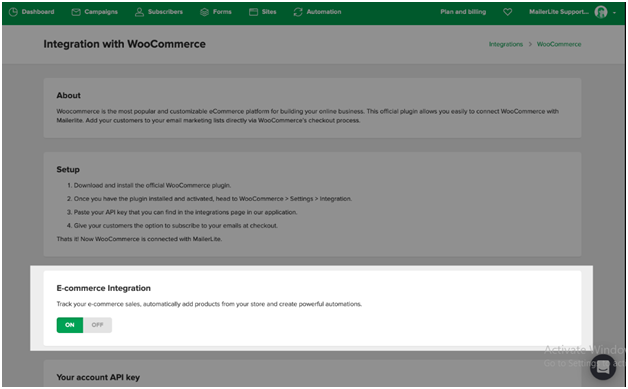Click the heart icon in the top bar

coord(507,12)
